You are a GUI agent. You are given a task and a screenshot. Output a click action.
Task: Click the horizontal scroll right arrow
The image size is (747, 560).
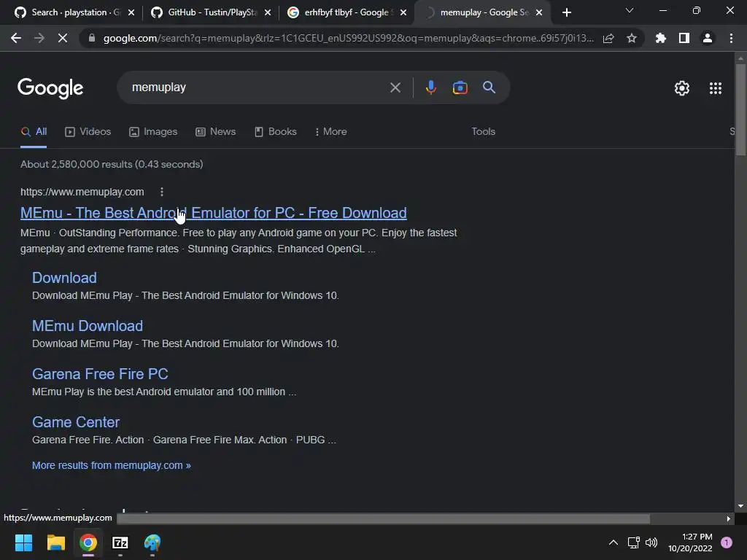729,518
